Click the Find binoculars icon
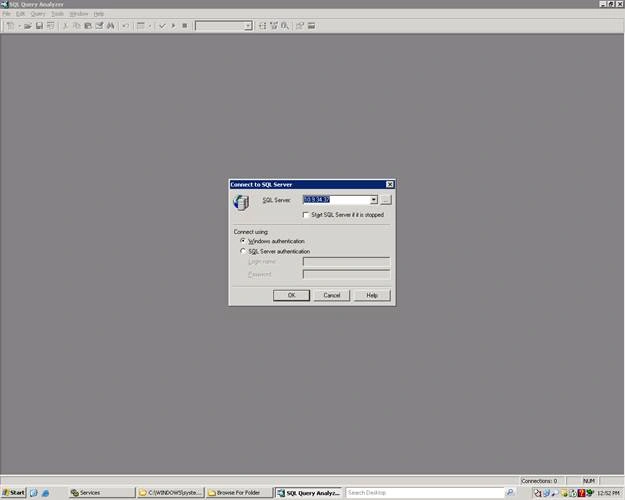Image resolution: width=625 pixels, height=500 pixels. point(110,26)
